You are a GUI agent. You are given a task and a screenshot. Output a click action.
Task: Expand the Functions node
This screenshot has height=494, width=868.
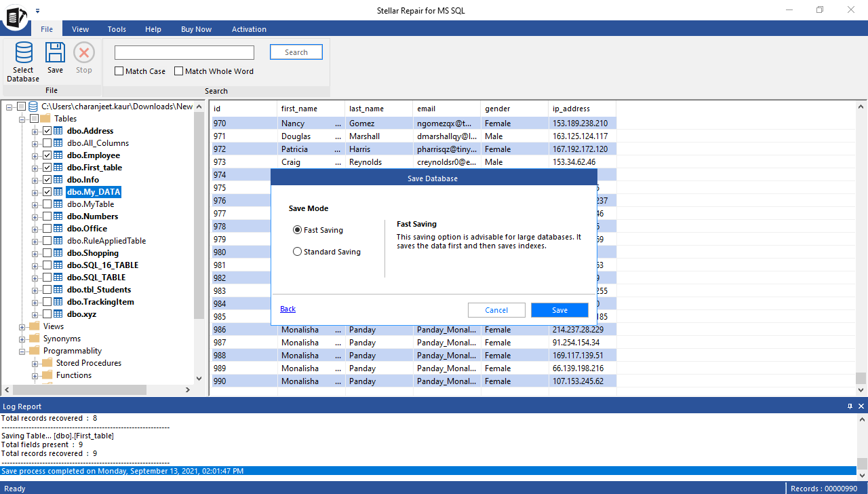point(35,375)
